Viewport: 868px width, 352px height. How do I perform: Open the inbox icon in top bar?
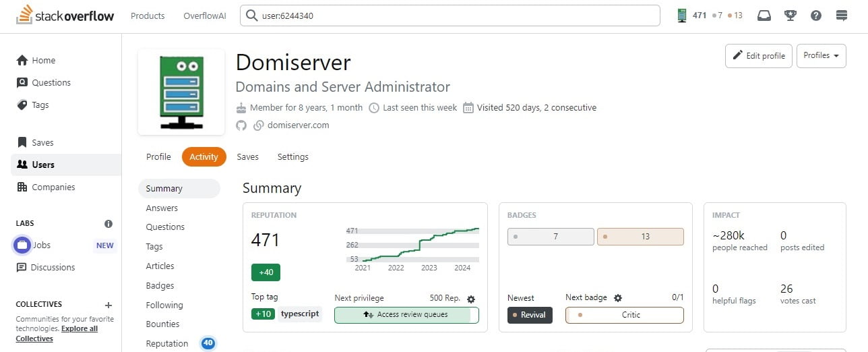[764, 16]
